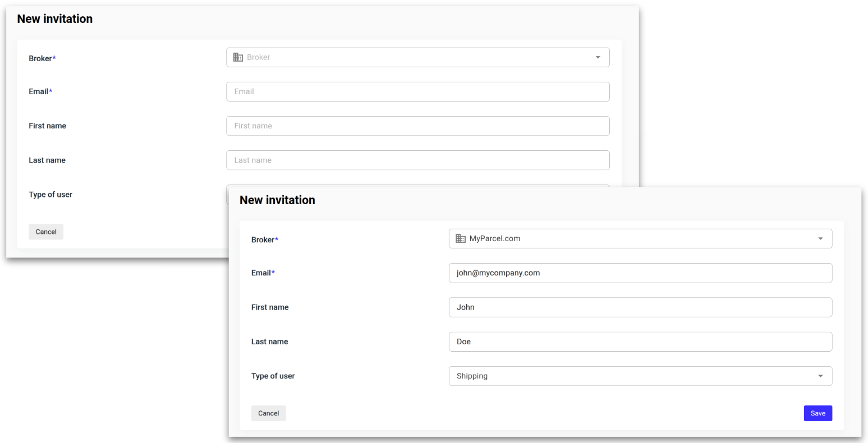Click the New invitation title on the front dialog
Viewport: 868px width, 443px height.
277,200
